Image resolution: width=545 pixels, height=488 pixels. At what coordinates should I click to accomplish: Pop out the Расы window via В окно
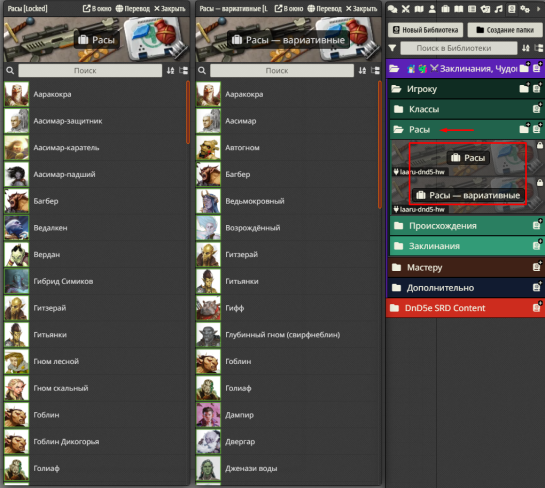coord(97,8)
